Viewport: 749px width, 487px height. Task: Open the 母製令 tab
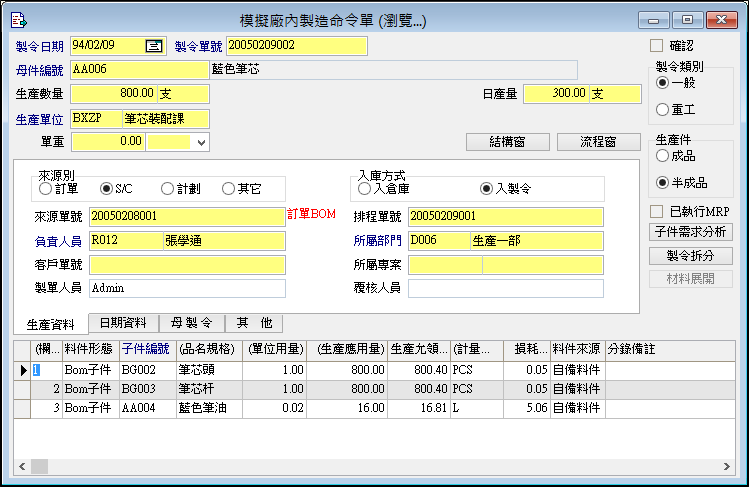[191, 323]
